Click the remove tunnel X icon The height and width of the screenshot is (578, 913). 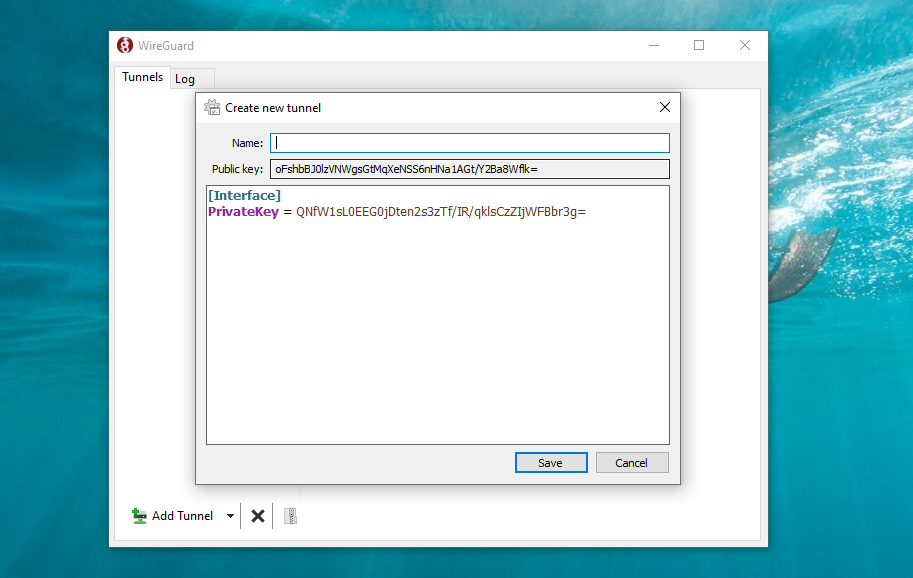[257, 516]
